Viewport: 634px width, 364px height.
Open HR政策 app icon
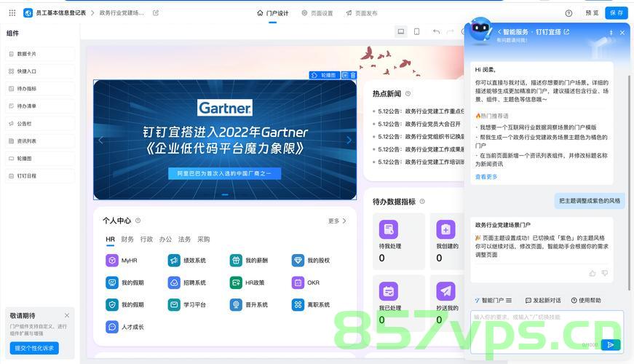coord(236,282)
